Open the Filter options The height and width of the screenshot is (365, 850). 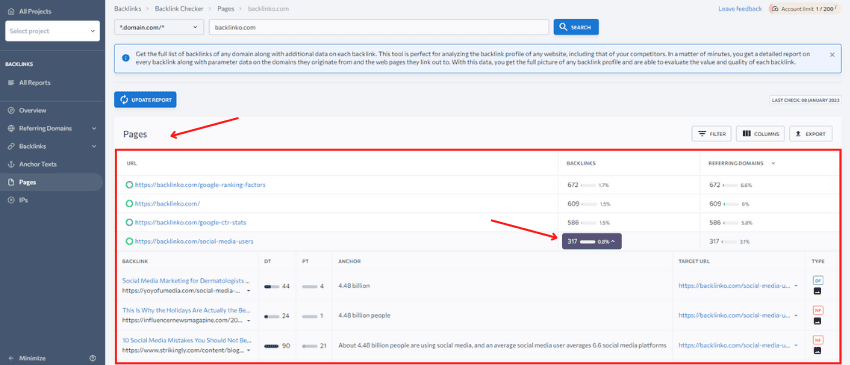point(712,134)
